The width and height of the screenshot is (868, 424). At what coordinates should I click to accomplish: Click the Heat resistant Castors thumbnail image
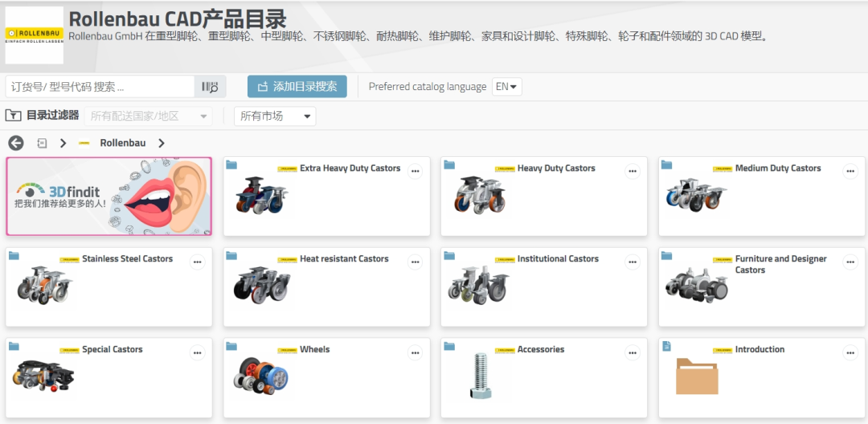(262, 285)
